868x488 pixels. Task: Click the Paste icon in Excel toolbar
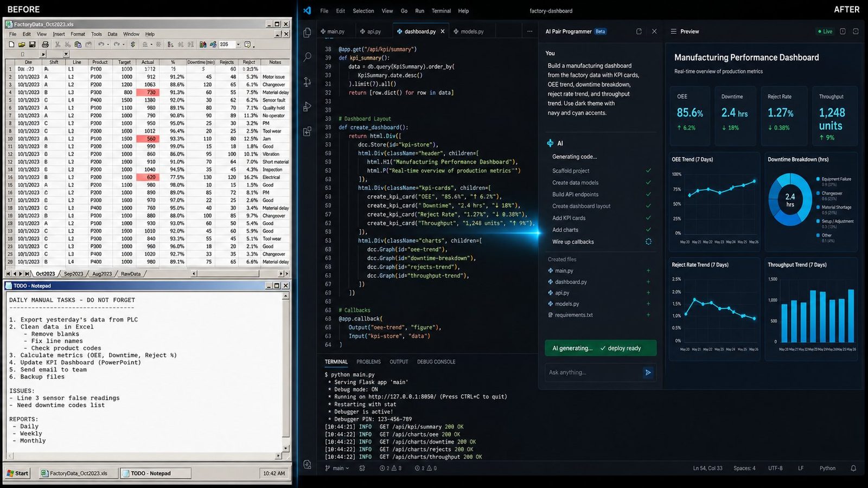88,44
